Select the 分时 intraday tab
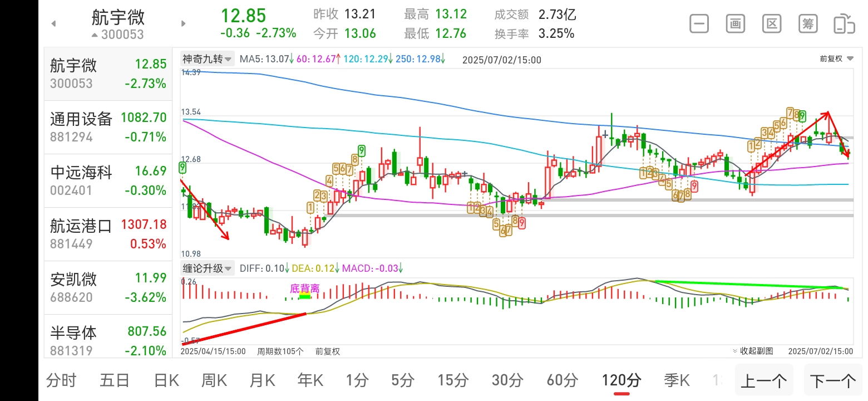The width and height of the screenshot is (868, 401). click(x=61, y=380)
